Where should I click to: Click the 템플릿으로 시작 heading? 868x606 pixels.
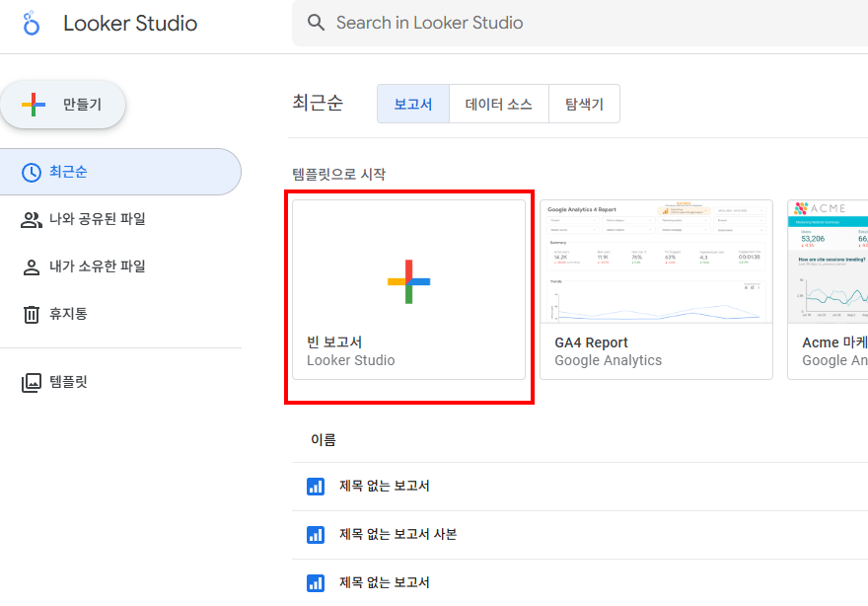pos(338,175)
